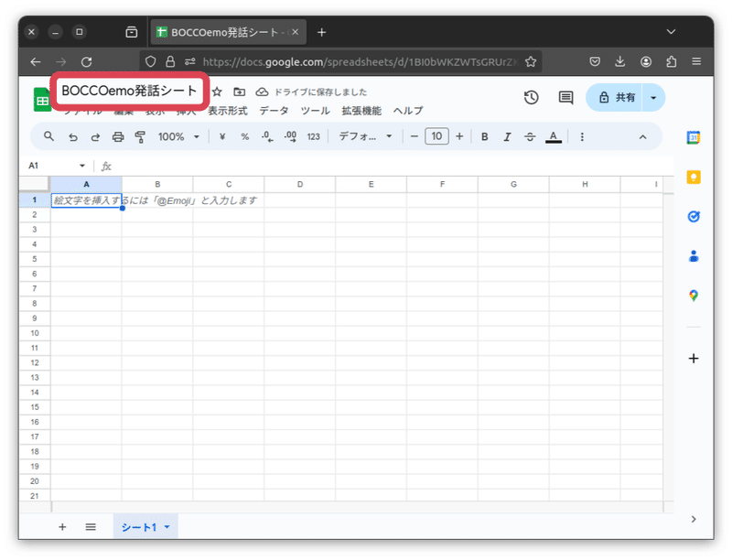Open Google Calendar side panel
This screenshot has height=560, width=732.
point(694,137)
